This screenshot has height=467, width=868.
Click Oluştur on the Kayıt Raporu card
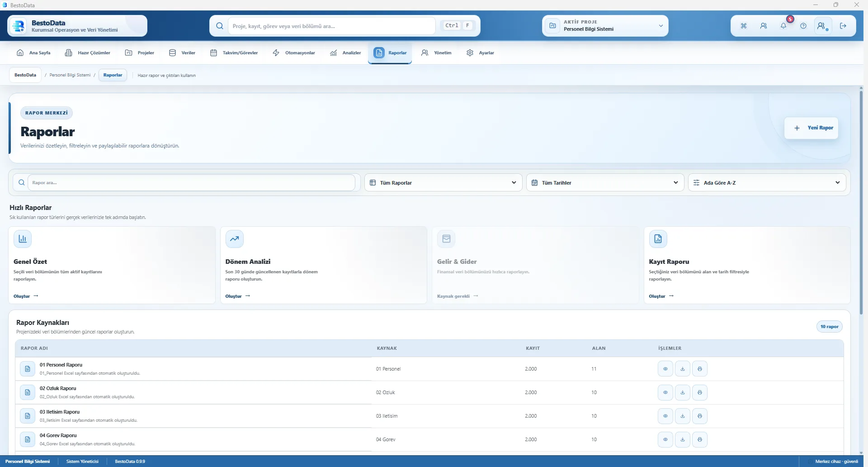pos(661,296)
